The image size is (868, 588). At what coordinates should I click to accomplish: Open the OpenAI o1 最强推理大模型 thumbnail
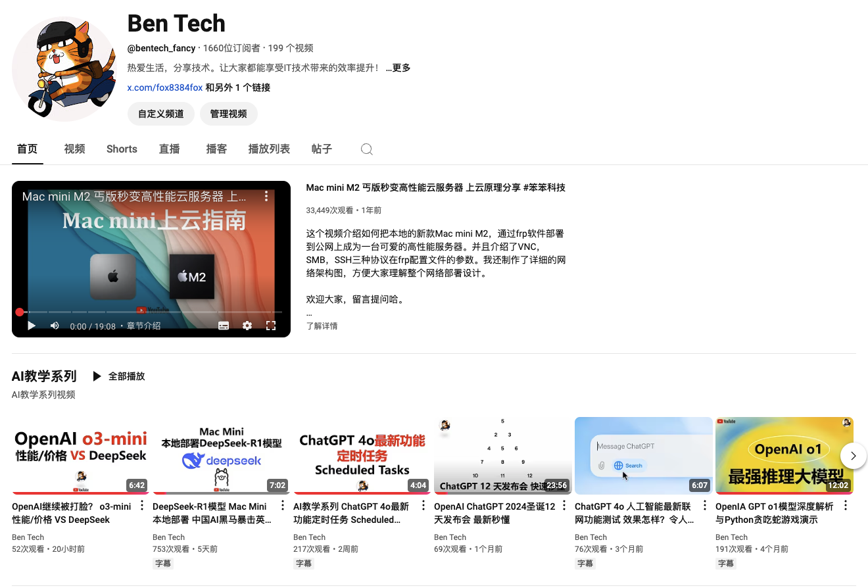click(784, 455)
